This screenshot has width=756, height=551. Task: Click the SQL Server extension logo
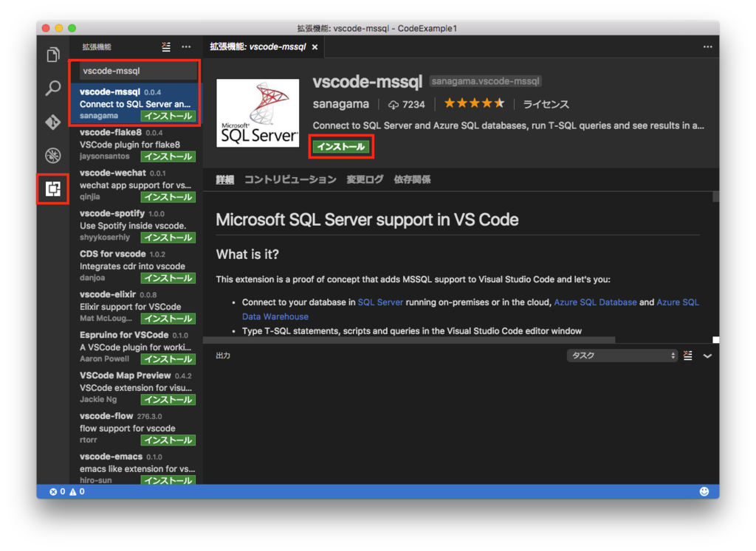[258, 113]
